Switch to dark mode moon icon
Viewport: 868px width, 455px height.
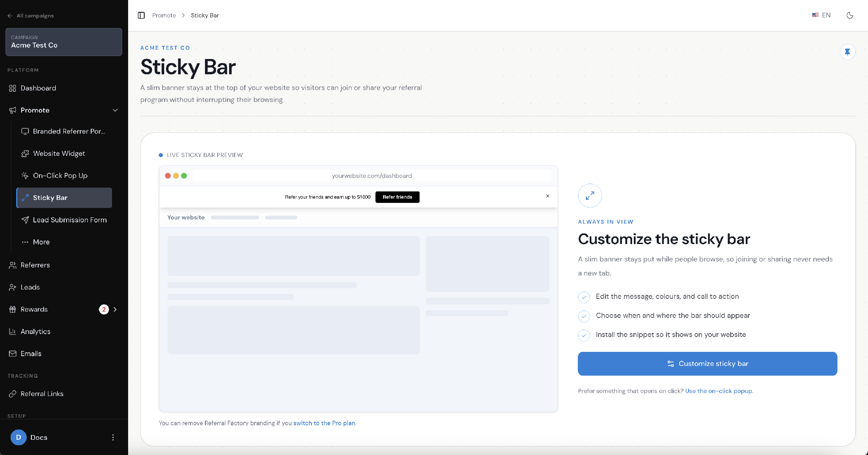point(850,15)
